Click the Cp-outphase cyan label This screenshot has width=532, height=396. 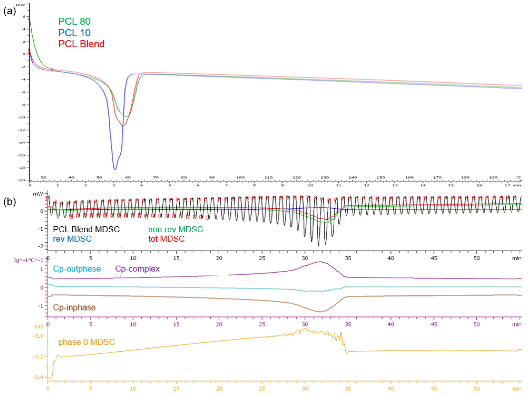(x=77, y=269)
